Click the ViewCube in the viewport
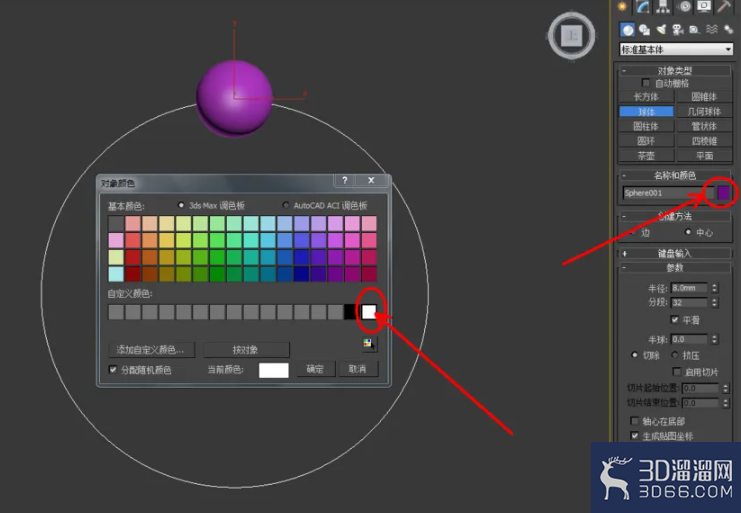Viewport: 741px width, 513px height. tap(571, 36)
